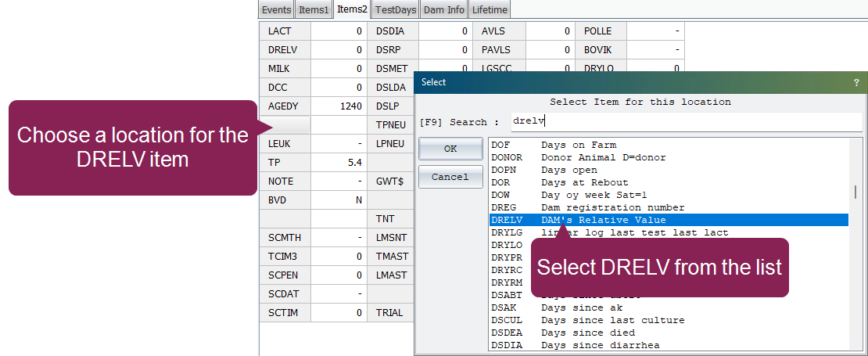
Task: Open the Dam Info tab
Action: pyautogui.click(x=443, y=9)
